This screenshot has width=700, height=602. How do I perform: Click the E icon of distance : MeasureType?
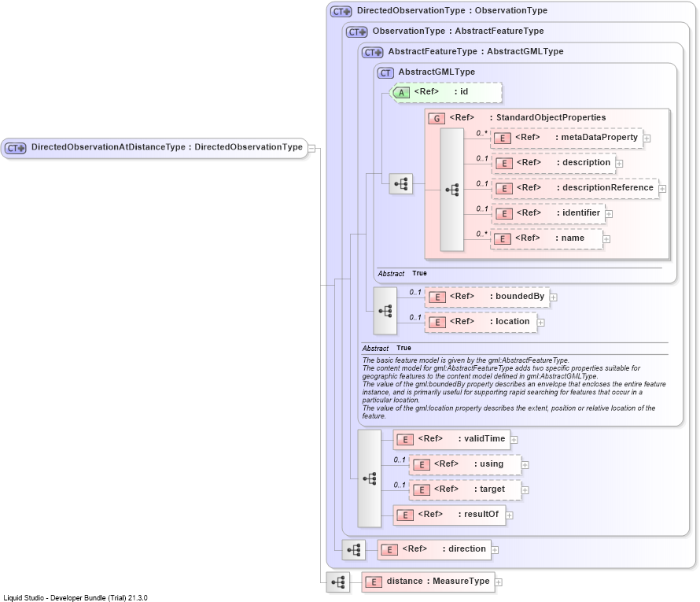coord(374,582)
